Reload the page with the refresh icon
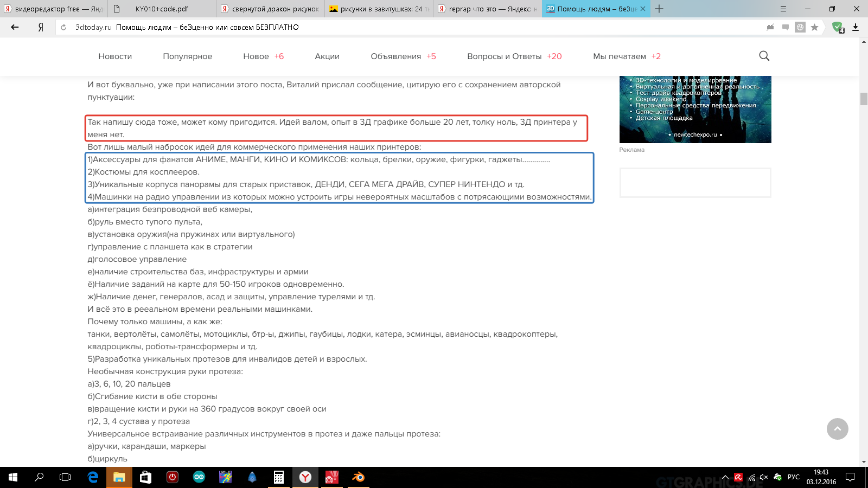The height and width of the screenshot is (488, 868). (63, 27)
